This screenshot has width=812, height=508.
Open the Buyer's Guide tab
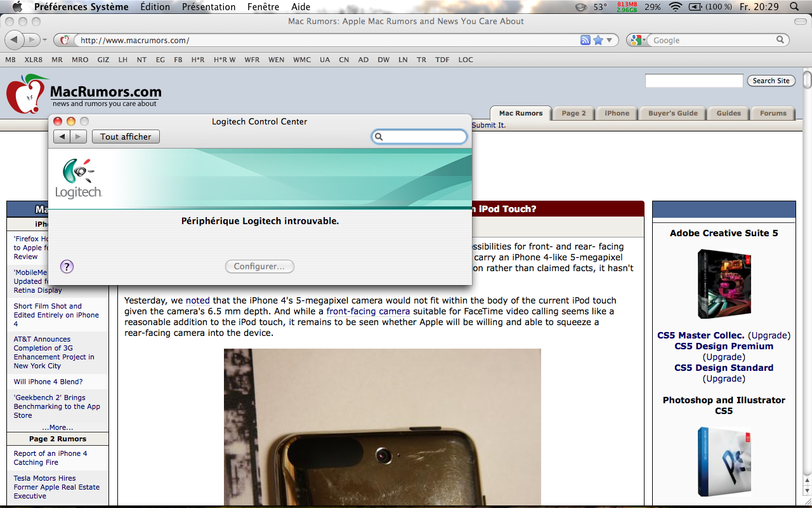[672, 113]
